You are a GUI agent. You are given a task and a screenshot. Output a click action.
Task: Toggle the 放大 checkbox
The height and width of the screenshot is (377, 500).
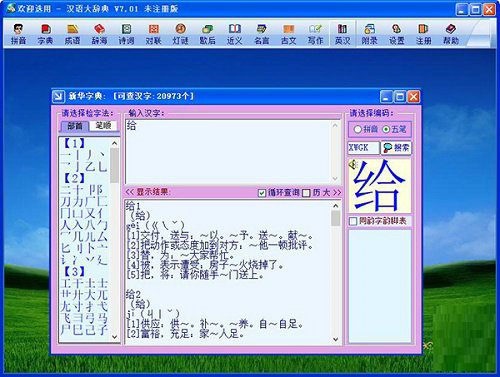(x=306, y=193)
